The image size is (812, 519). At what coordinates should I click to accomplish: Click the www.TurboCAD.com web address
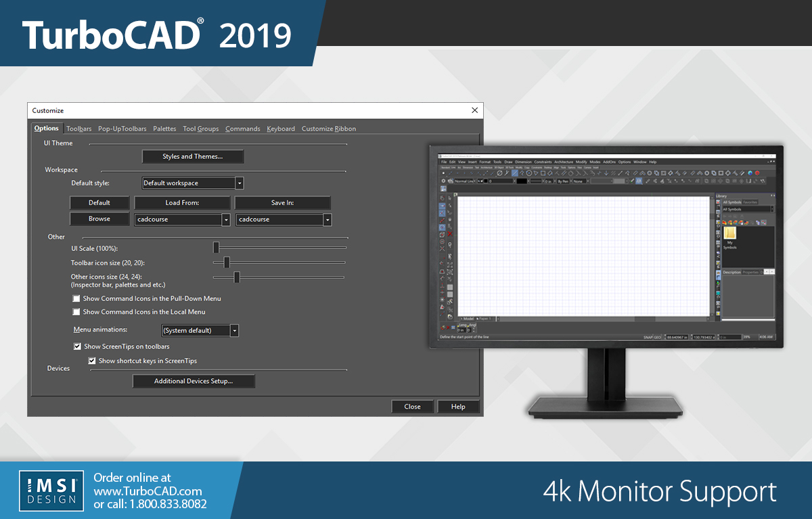(x=148, y=491)
